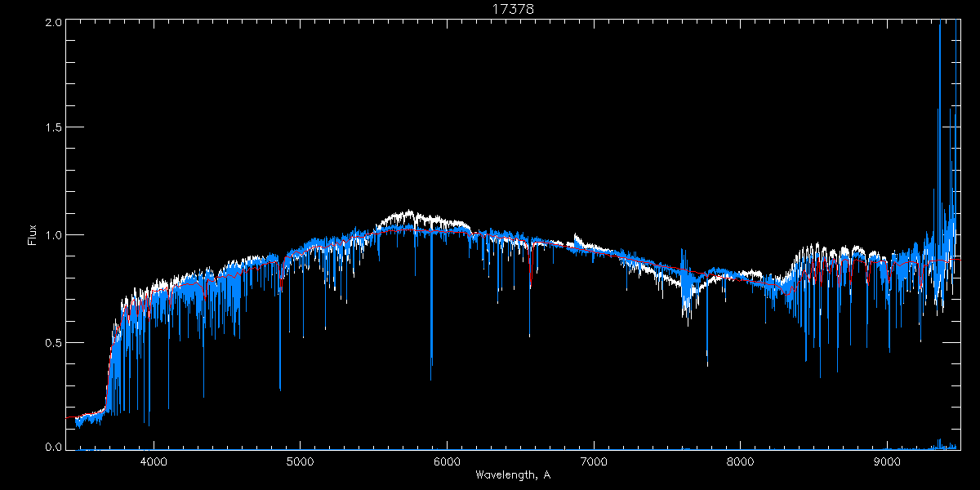Viewport: 980px width, 490px height.
Task: Click the 1.0 y-axis tick label
Action: click(53, 235)
